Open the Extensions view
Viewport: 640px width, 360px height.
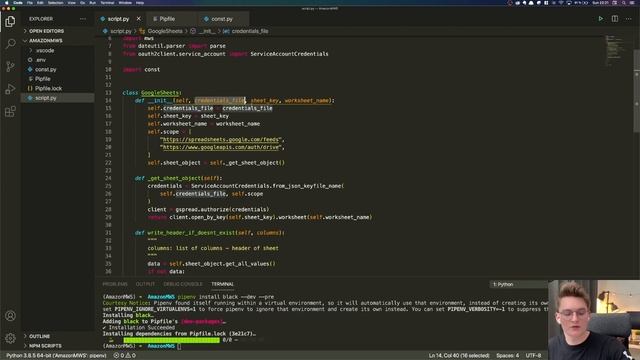(x=10, y=111)
